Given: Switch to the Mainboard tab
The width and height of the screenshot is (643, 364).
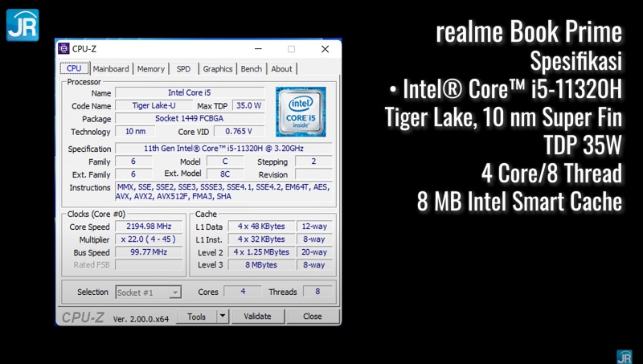Looking at the screenshot, I should pyautogui.click(x=111, y=69).
